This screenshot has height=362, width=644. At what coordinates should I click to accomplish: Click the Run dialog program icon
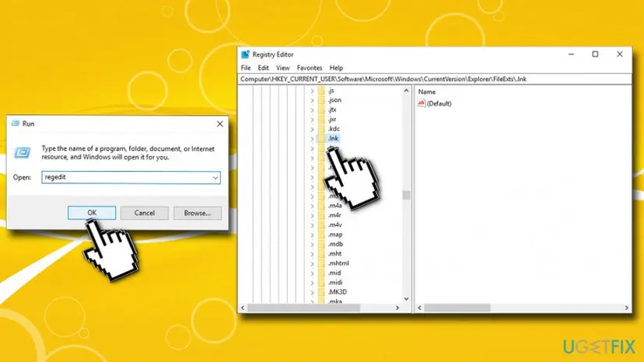pos(23,153)
